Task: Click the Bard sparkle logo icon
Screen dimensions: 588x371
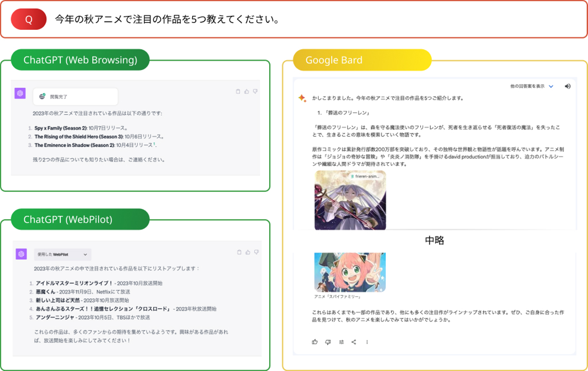Action: pyautogui.click(x=302, y=98)
